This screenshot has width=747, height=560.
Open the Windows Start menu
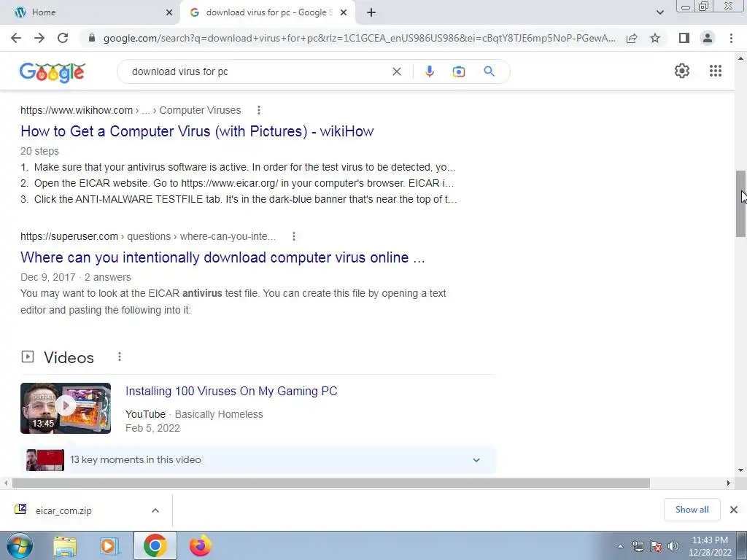coord(19,545)
